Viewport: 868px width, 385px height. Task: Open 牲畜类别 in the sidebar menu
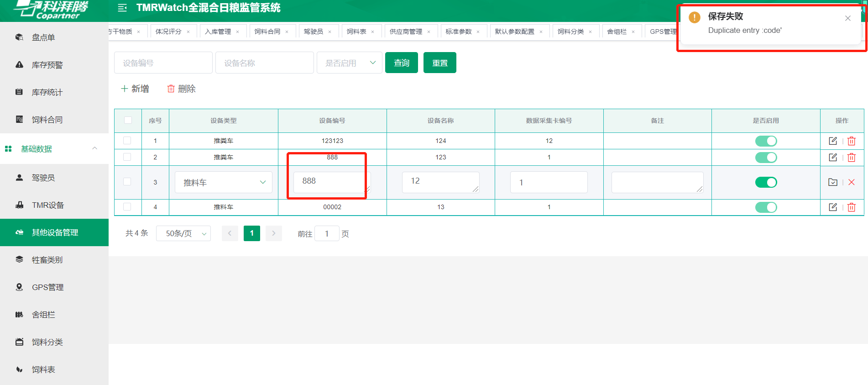[47, 260]
